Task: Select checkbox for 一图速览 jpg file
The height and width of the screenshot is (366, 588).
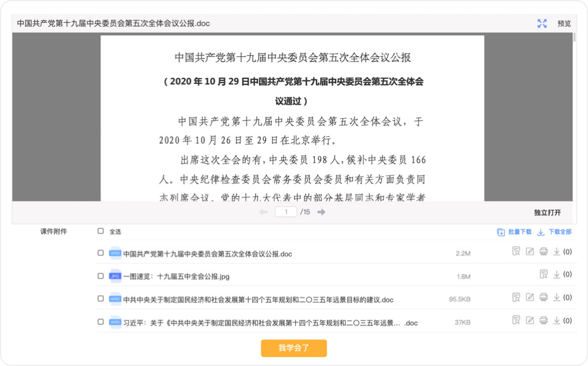Action: (101, 275)
